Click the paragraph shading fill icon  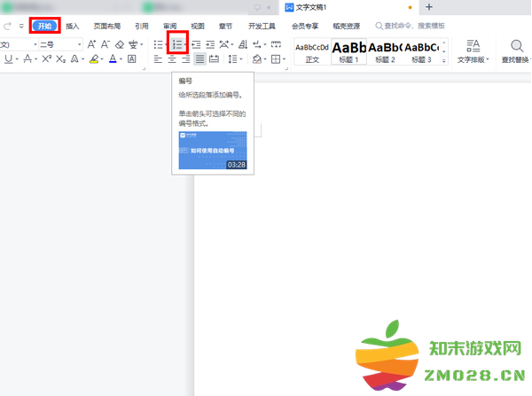pyautogui.click(x=257, y=59)
